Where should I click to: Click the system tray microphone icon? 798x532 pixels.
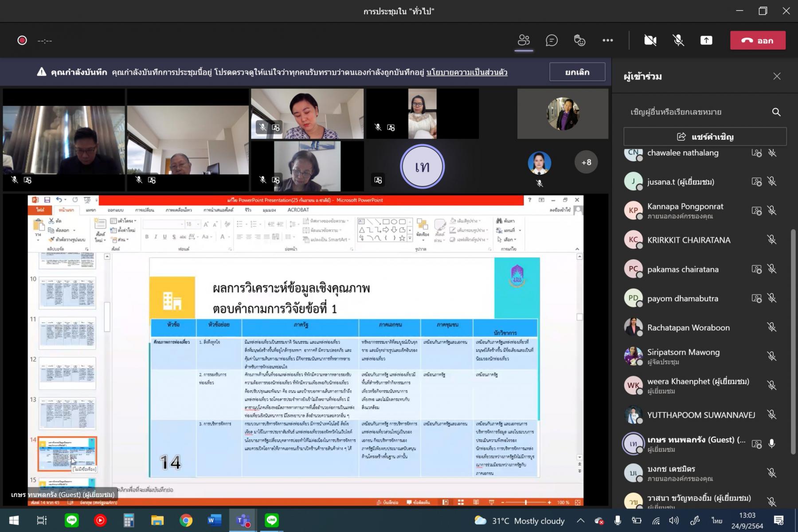point(618,521)
